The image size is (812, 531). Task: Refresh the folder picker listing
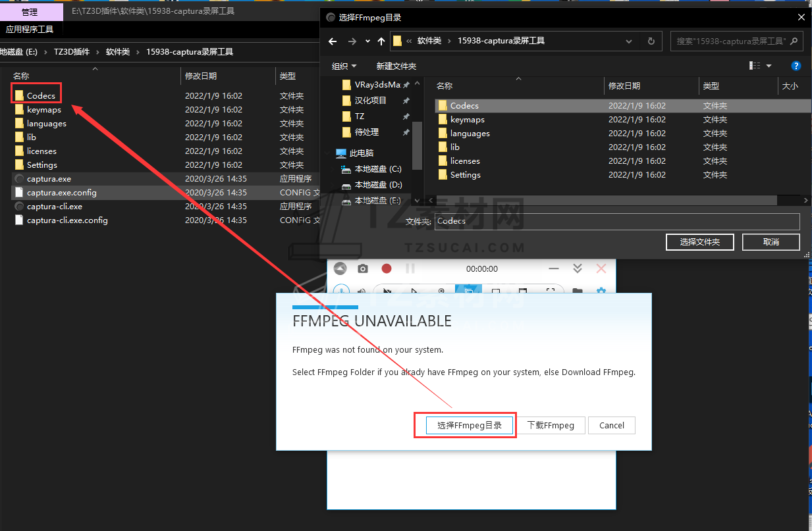point(651,41)
